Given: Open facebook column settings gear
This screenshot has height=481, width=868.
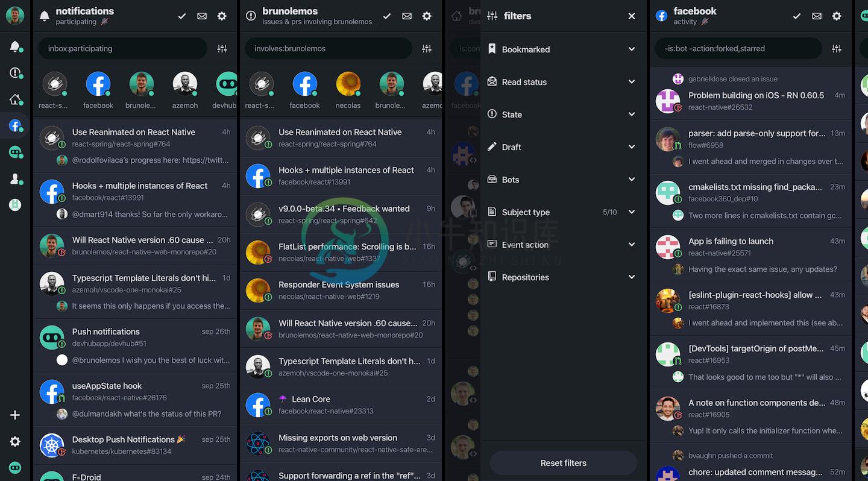Looking at the screenshot, I should (837, 16).
